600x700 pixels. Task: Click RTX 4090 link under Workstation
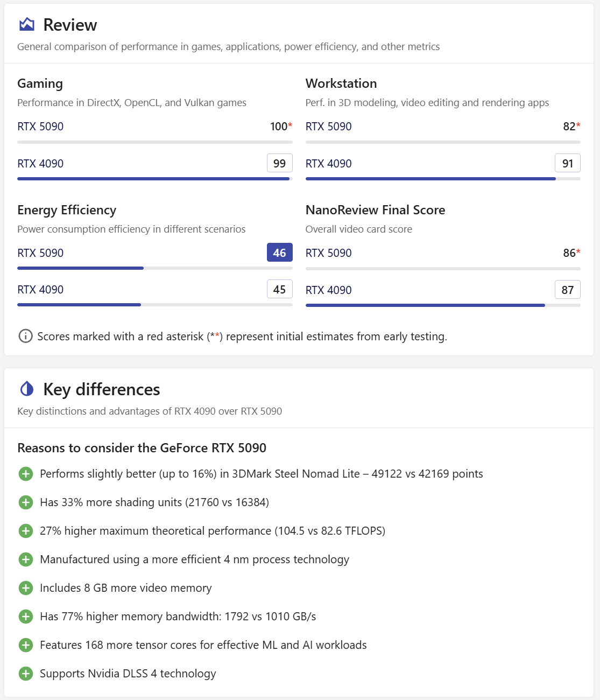coord(328,164)
